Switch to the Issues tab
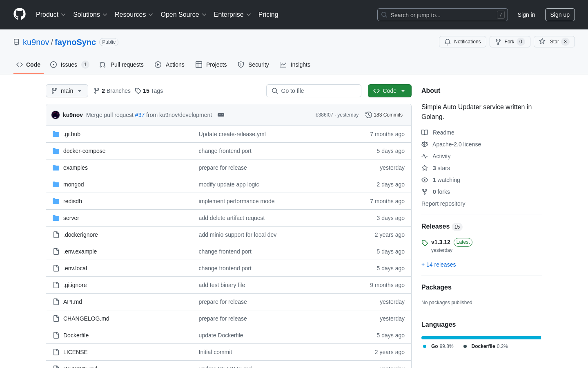 69,65
